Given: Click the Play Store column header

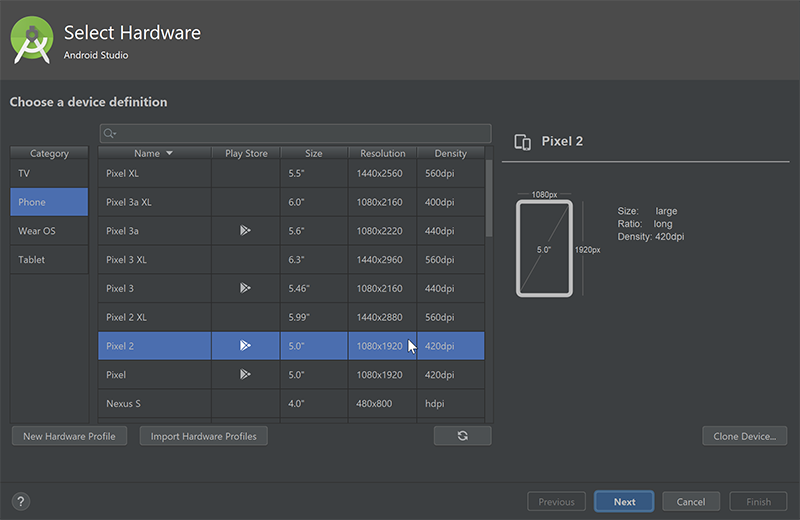Looking at the screenshot, I should (246, 153).
